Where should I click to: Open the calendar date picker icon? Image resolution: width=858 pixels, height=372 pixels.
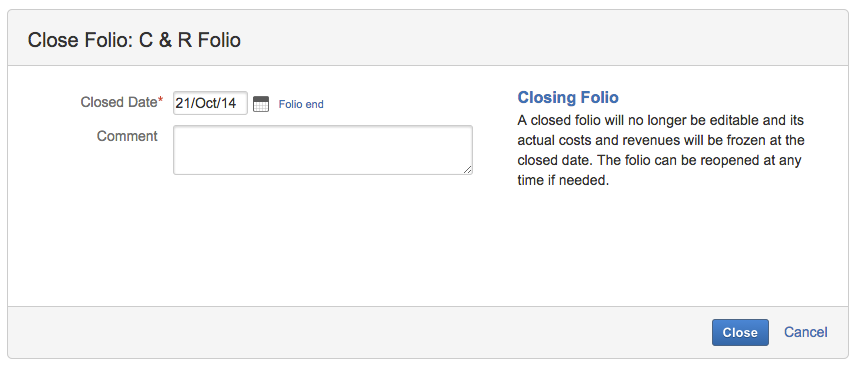pos(261,104)
